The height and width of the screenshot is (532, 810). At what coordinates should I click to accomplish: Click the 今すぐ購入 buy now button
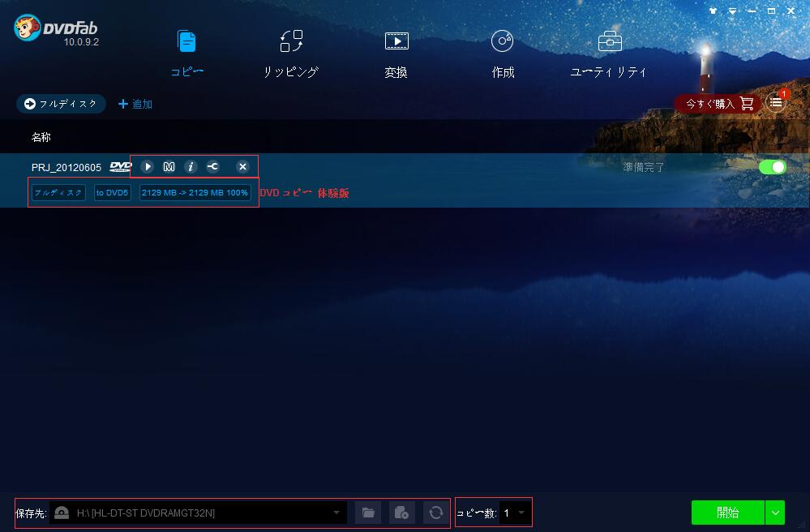coord(718,104)
